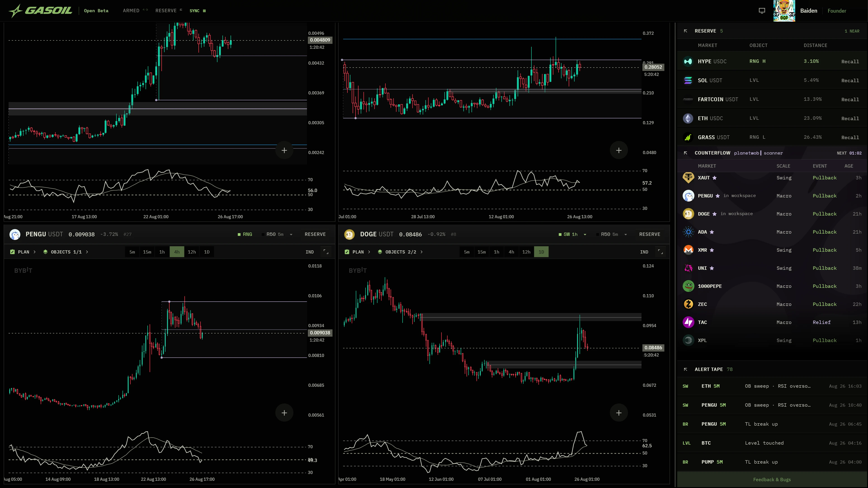Collapse the RESERVE panel arrow icon
Viewport: 868px width, 488px height.
click(x=685, y=31)
